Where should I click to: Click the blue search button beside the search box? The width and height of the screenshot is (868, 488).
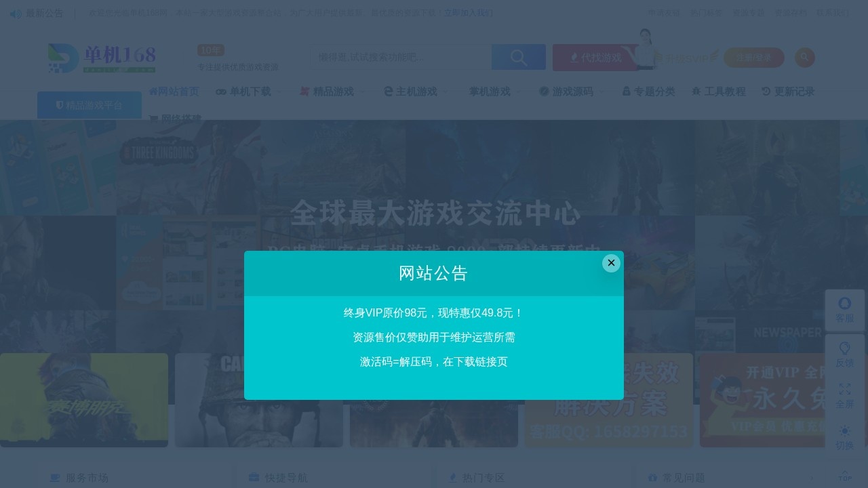(518, 57)
